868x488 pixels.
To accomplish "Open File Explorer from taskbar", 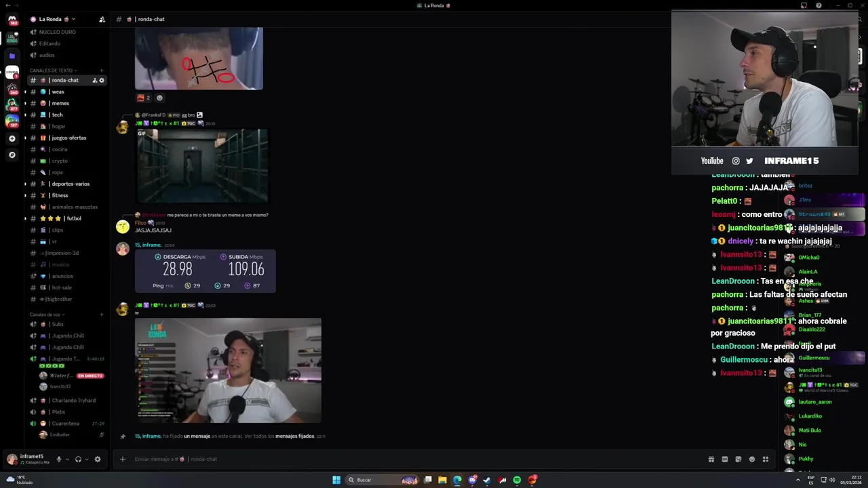I will tap(442, 480).
